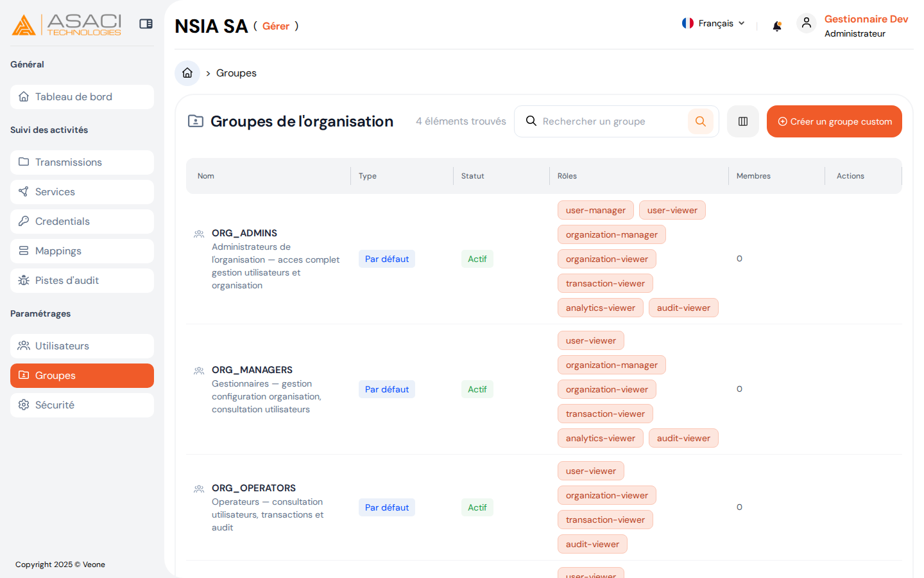Click Gestionnaire Dev profile name
Viewport: 924px width, 578px height.
[x=866, y=19]
